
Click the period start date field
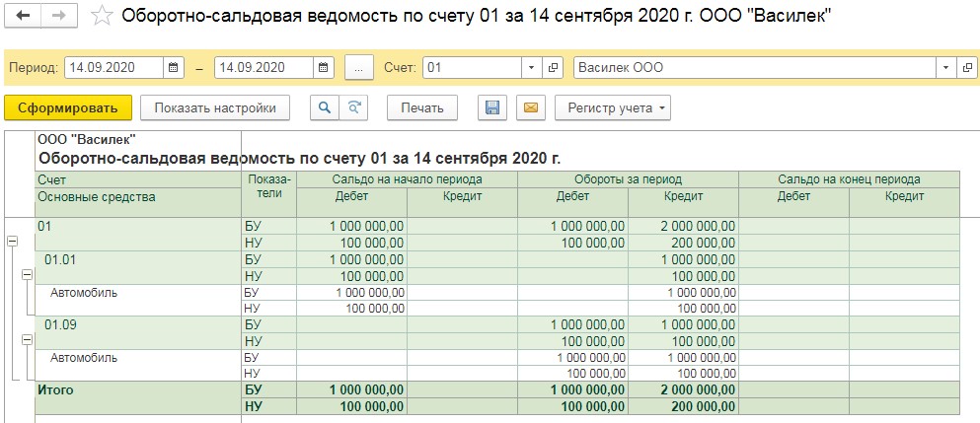coord(113,67)
